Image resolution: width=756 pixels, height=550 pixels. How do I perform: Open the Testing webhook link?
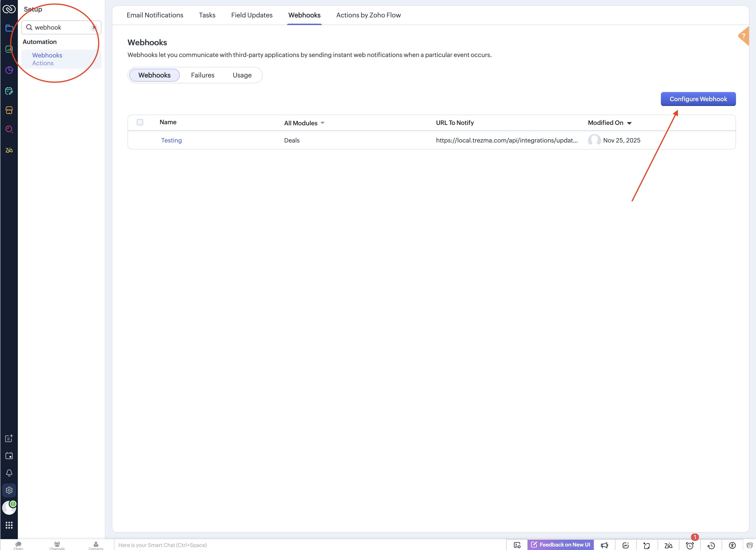pyautogui.click(x=171, y=140)
